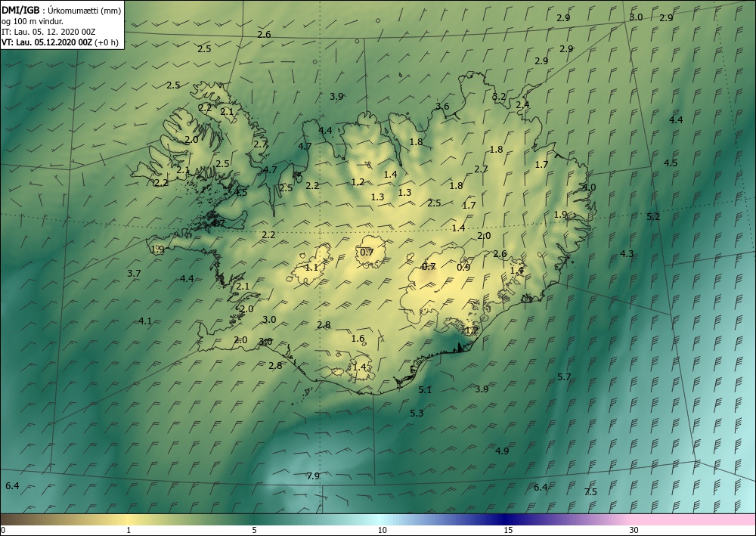Click the 4.9 value on the map

502,451
